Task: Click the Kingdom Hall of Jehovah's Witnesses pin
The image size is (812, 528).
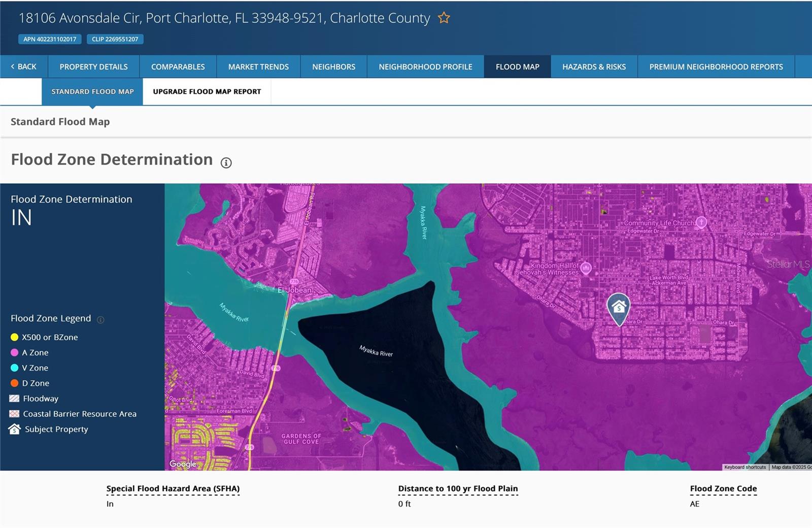Action: [x=586, y=268]
